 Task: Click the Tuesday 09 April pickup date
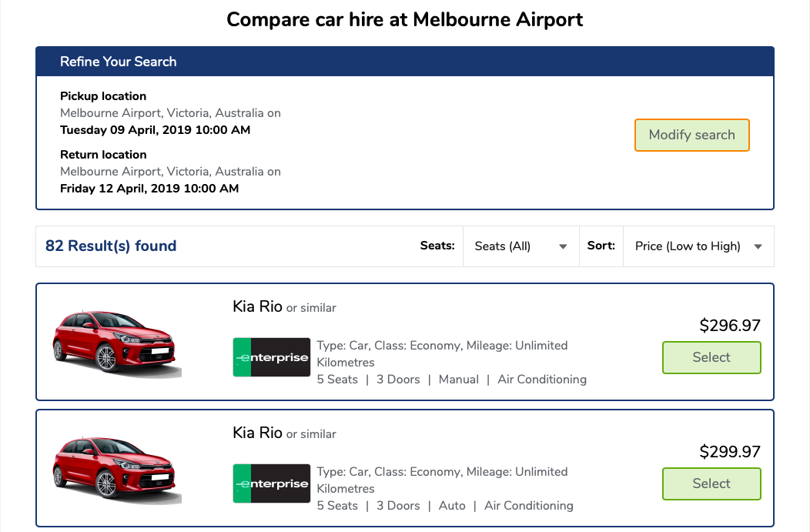coord(155,130)
